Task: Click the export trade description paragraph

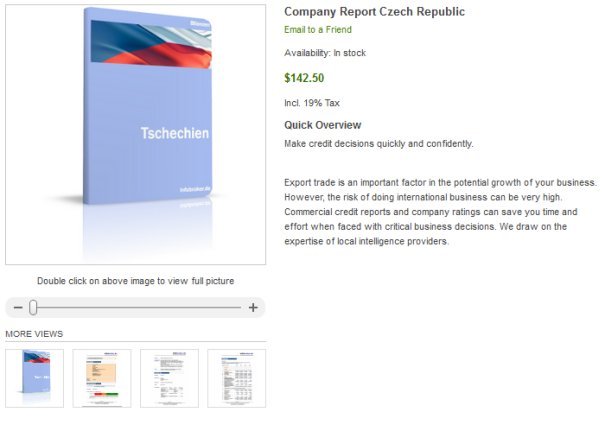Action: pos(440,212)
